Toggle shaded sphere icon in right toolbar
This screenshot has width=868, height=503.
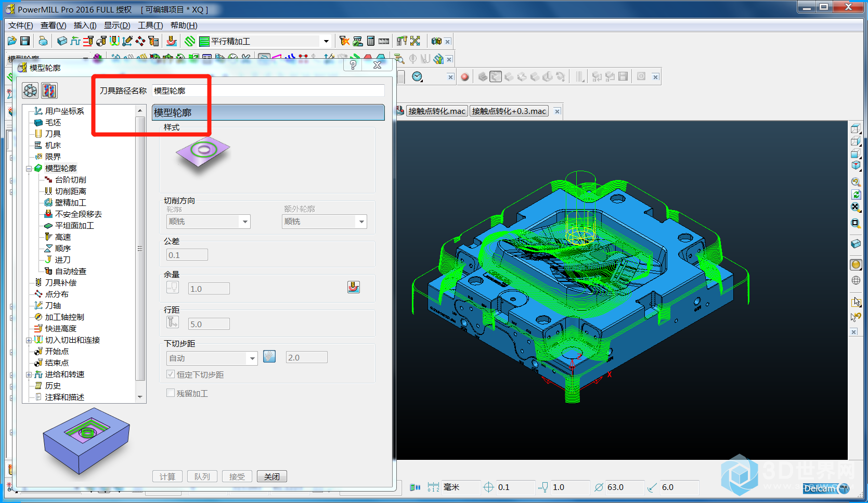[x=856, y=265]
